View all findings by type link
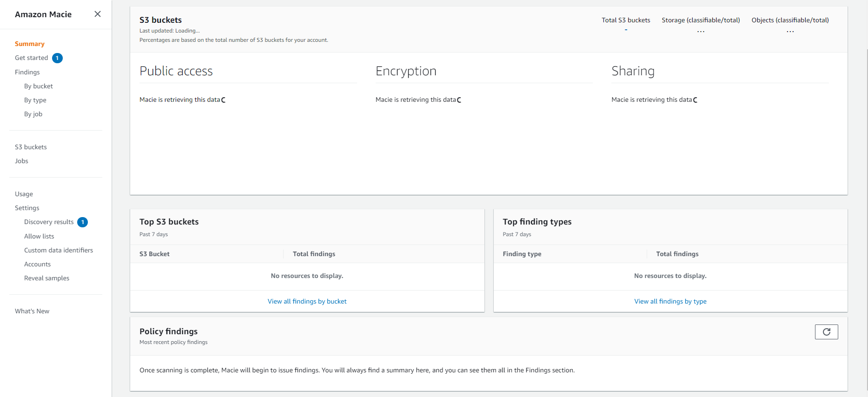The height and width of the screenshot is (397, 868). (x=670, y=301)
